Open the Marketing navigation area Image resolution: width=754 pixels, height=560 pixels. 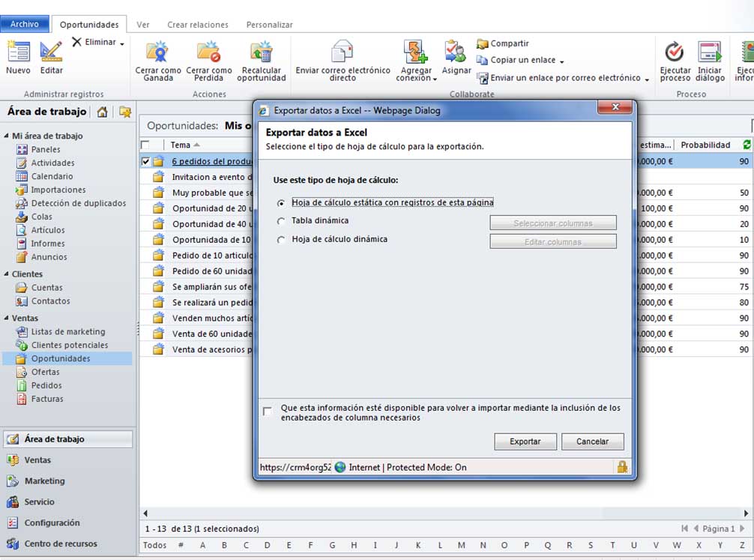pos(44,481)
